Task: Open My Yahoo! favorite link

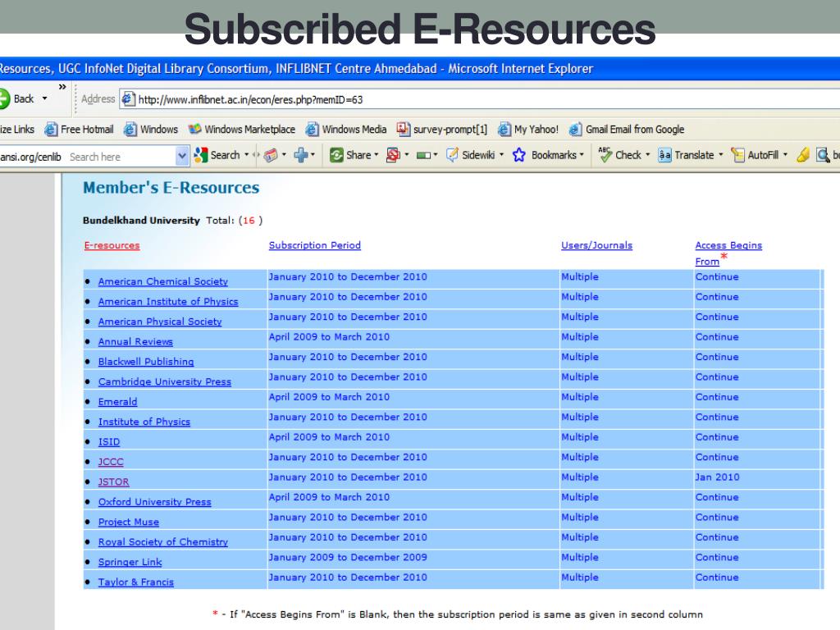Action: click(527, 129)
